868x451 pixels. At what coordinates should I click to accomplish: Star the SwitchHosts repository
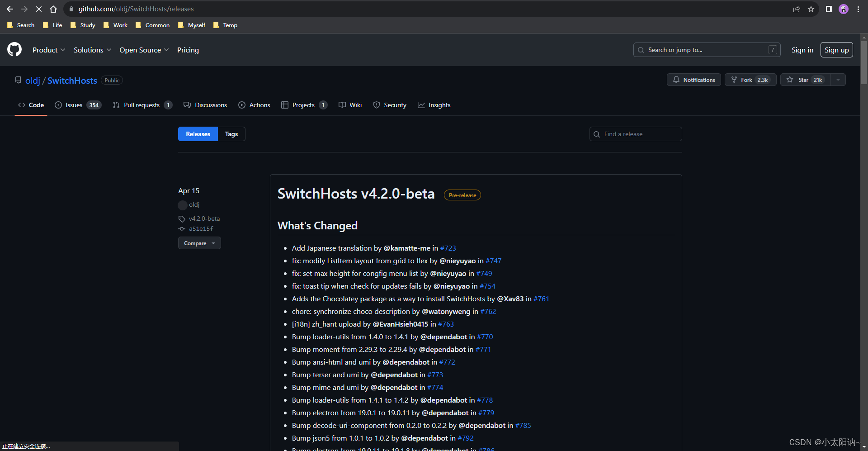(x=806, y=80)
